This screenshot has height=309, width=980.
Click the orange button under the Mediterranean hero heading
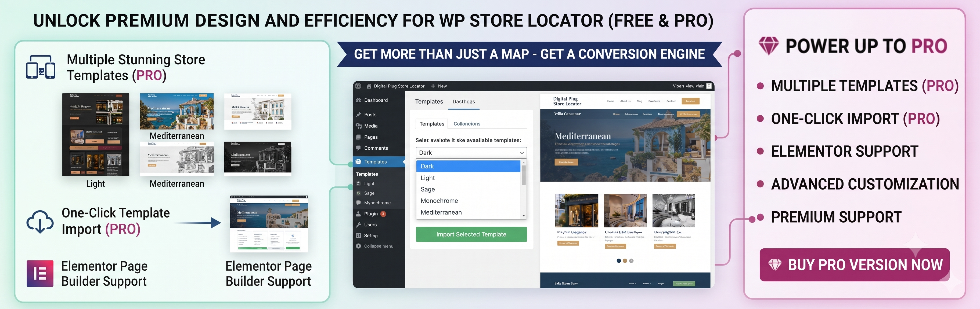click(x=567, y=162)
